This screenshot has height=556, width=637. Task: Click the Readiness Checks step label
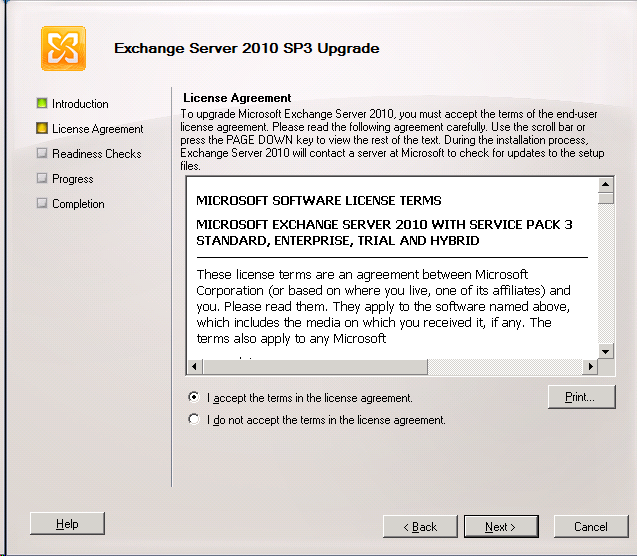[x=97, y=154]
